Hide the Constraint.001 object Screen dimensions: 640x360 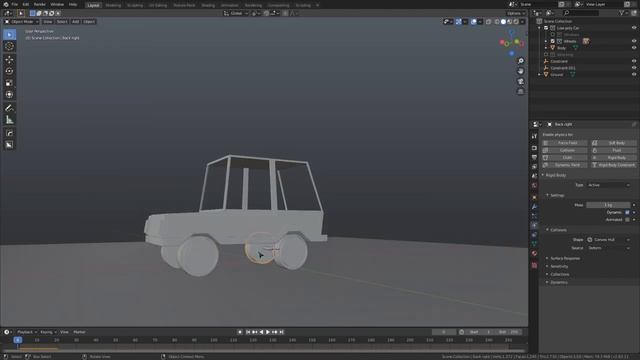634,68
